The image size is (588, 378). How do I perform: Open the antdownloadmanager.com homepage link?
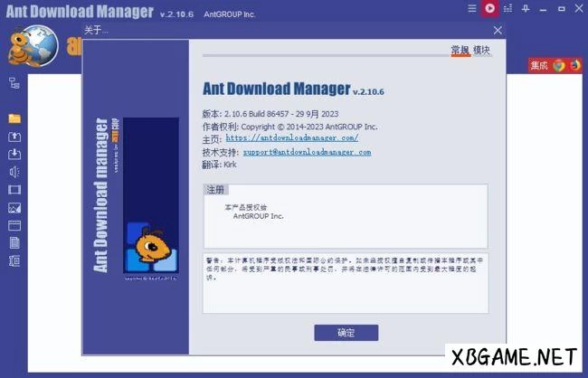pyautogui.click(x=291, y=138)
